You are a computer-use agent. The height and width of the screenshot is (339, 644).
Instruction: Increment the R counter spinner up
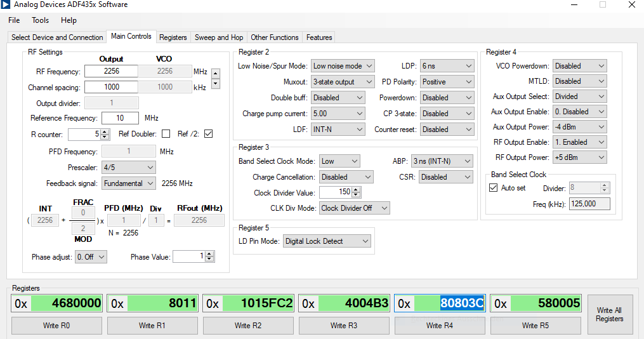105,132
